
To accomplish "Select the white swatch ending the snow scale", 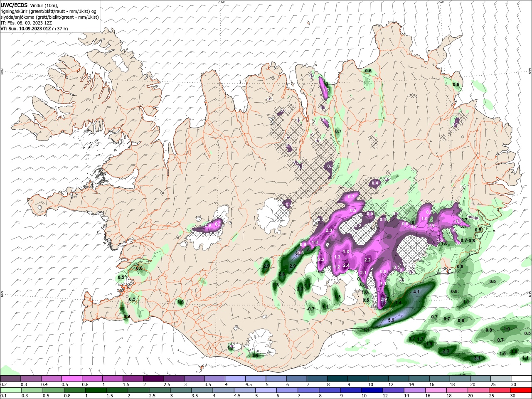I will click(x=521, y=378).
